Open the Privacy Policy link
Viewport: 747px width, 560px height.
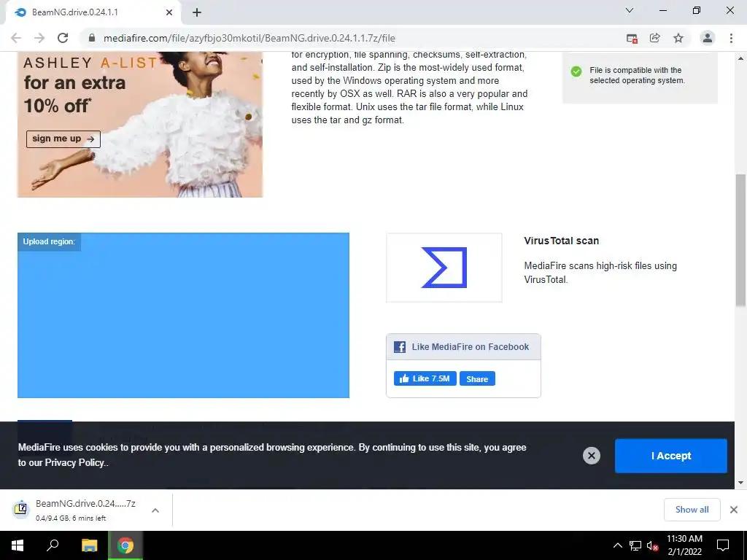click(74, 463)
